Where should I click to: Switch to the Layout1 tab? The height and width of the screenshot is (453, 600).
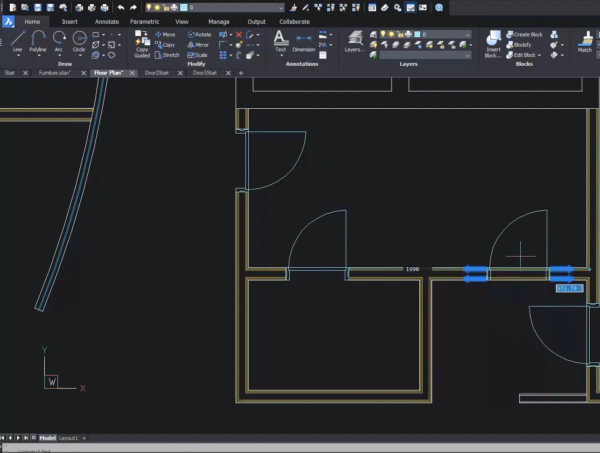68,438
